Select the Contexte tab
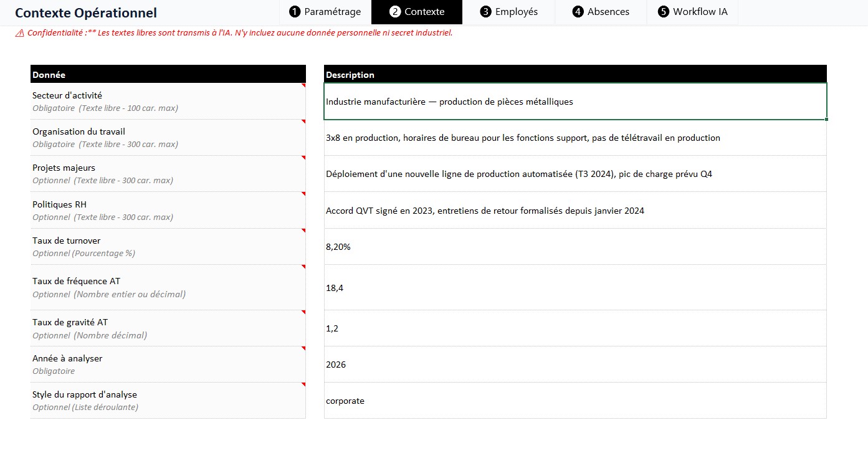Viewport: 868px width, 458px height. [417, 12]
